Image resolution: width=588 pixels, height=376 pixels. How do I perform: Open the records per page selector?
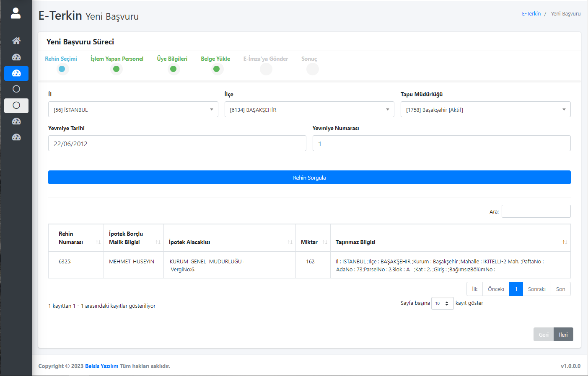[x=442, y=303]
